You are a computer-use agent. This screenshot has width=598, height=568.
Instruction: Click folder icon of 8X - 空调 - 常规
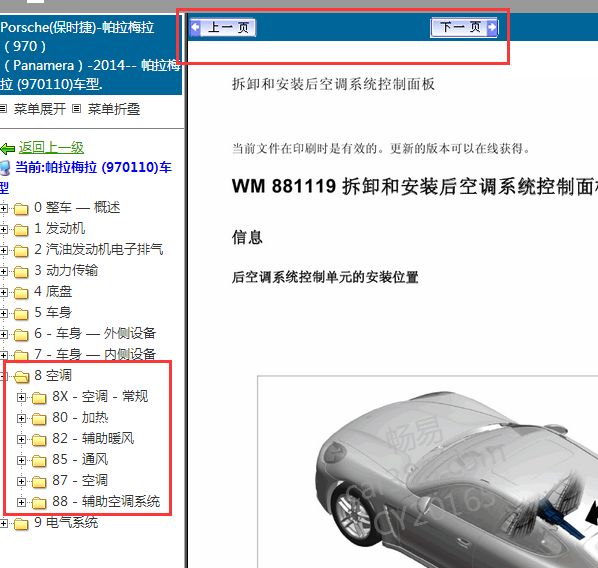coord(39,397)
